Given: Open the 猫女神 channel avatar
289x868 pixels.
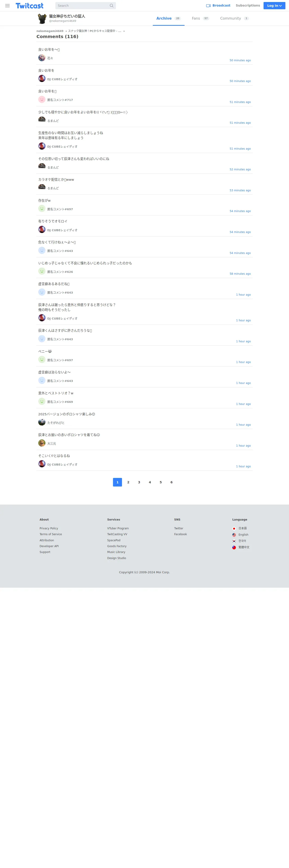Looking at the screenshot, I should pyautogui.click(x=42, y=18).
